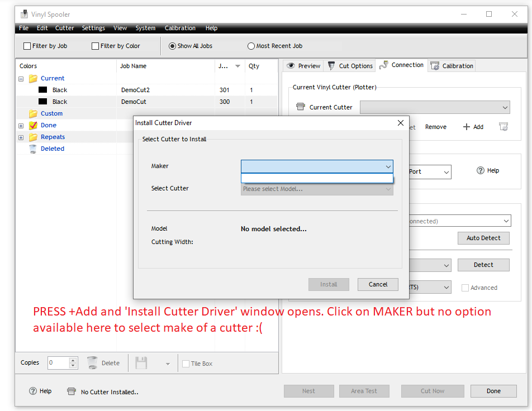Click the Done button at bottom right

[x=493, y=391]
